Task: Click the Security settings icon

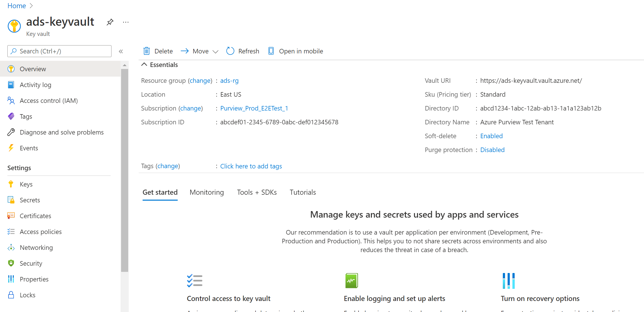Action: 11,263
